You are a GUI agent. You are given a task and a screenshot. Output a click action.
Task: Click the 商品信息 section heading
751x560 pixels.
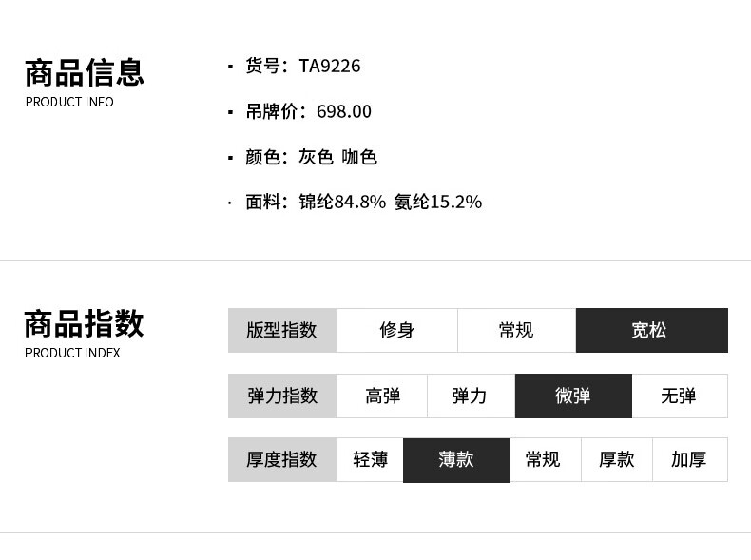[85, 73]
